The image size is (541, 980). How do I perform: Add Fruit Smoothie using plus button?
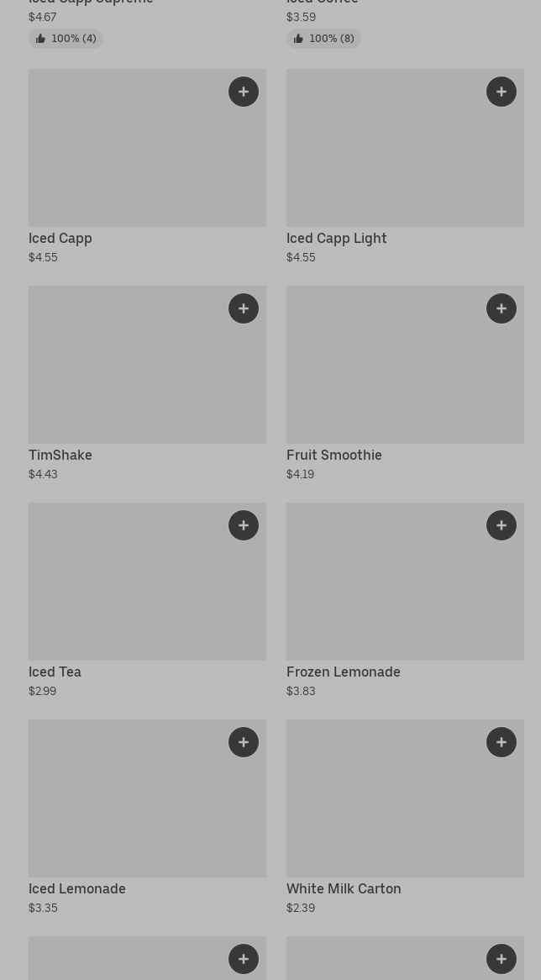click(x=502, y=308)
